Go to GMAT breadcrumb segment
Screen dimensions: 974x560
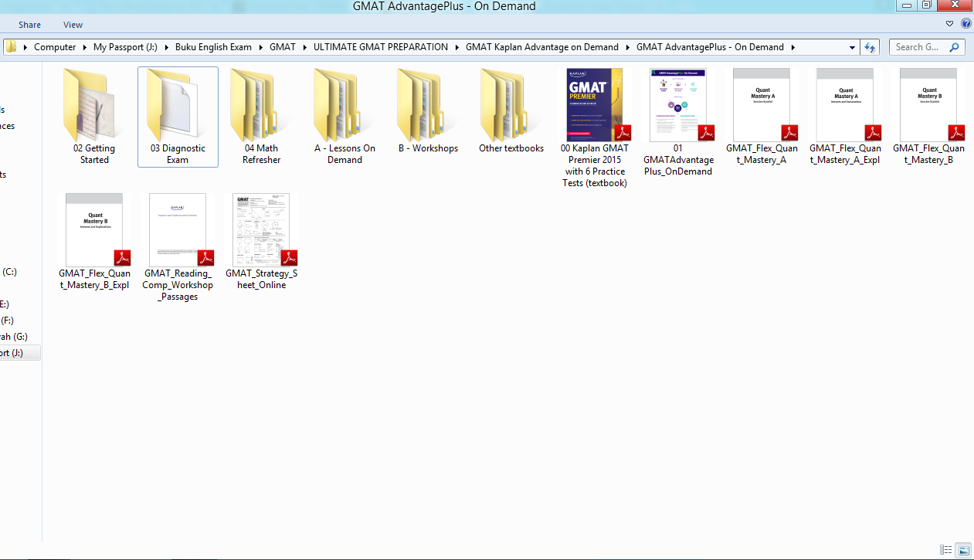coord(283,47)
